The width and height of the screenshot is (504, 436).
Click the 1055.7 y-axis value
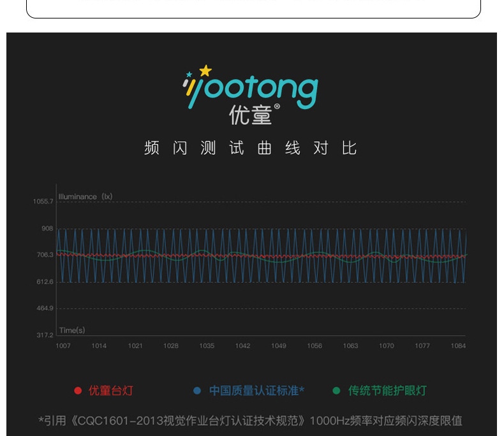(x=43, y=201)
